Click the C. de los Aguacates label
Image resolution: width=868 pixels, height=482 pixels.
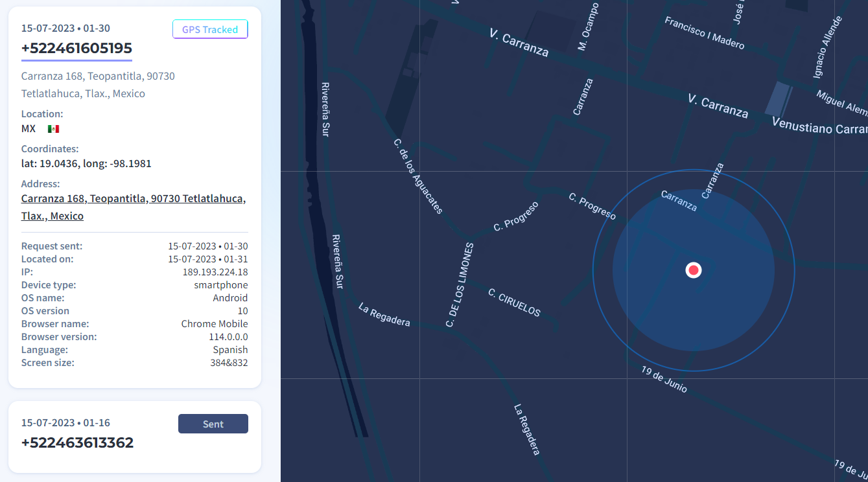(418, 176)
